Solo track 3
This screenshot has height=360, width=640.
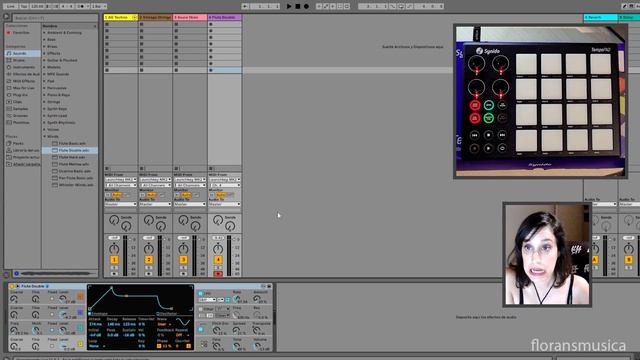point(183,268)
